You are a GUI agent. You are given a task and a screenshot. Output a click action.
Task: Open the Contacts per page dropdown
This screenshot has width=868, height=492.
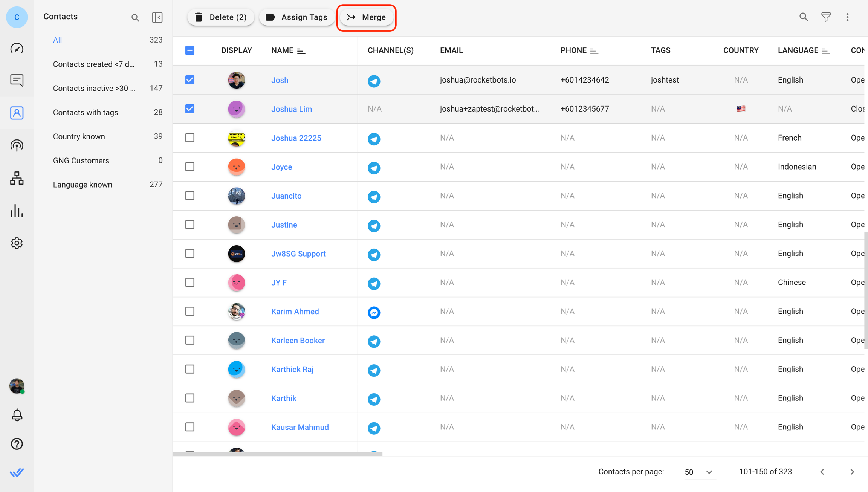(x=699, y=472)
